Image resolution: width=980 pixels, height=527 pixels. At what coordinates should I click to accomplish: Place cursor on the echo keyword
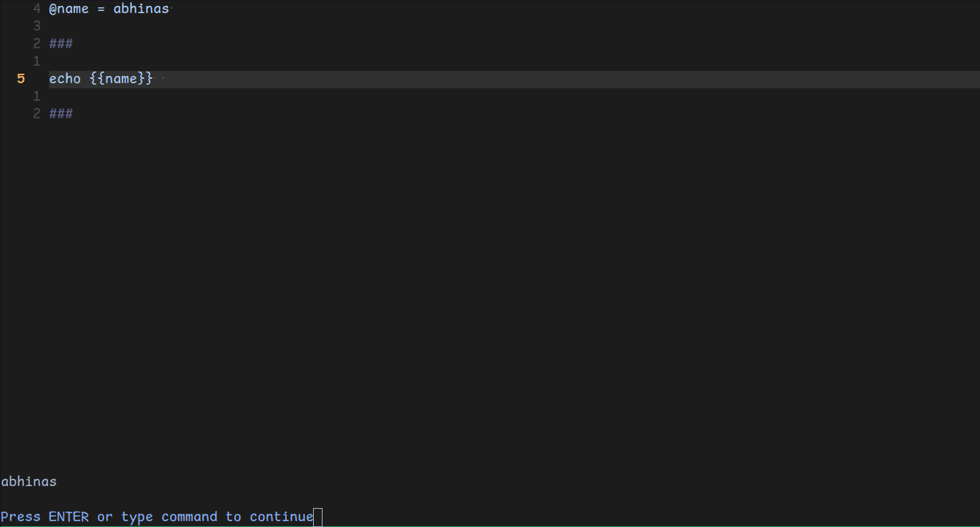coord(65,79)
